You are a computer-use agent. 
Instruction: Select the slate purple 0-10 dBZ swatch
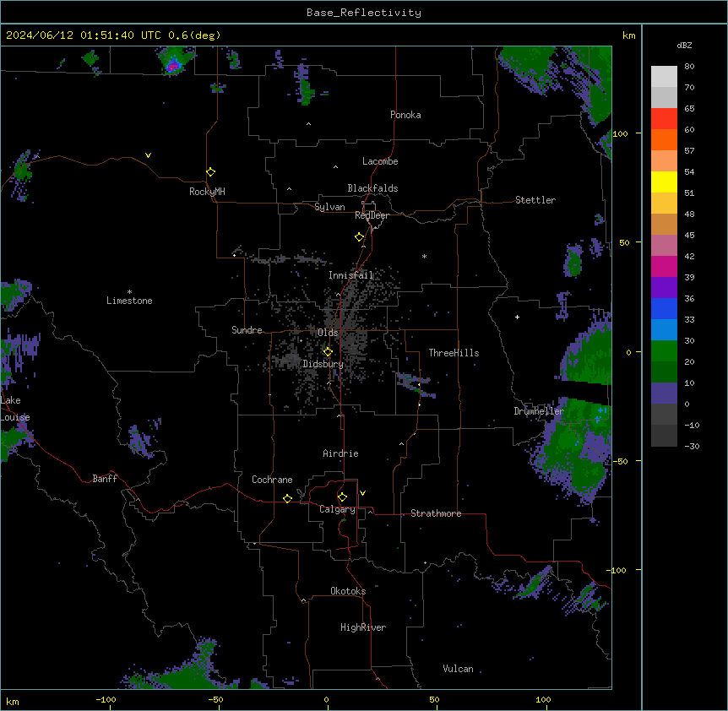pyautogui.click(x=664, y=393)
